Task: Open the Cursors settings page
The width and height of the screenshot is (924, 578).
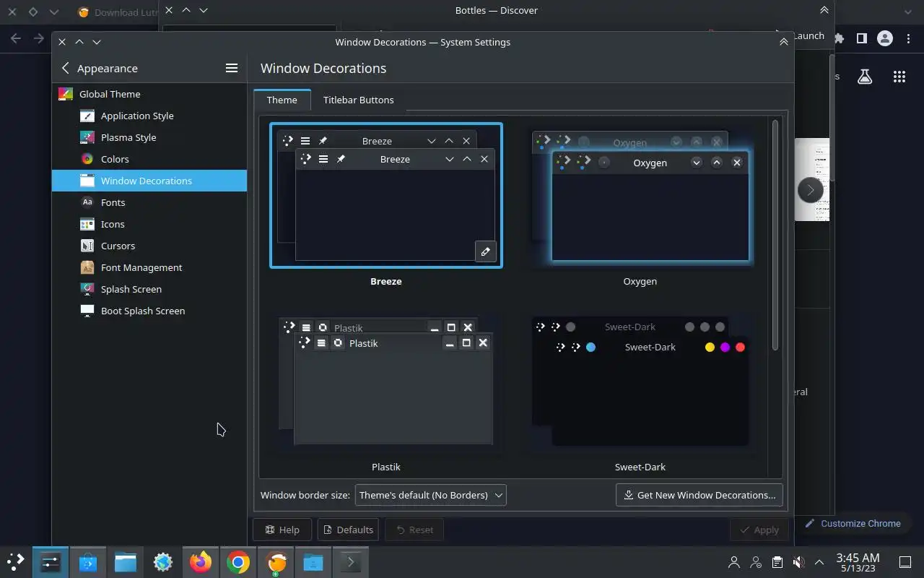Action: (x=149, y=246)
